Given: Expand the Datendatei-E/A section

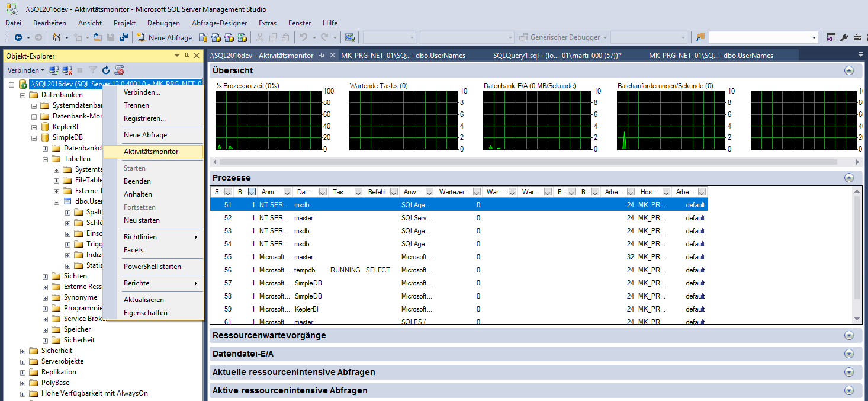Looking at the screenshot, I should tap(849, 354).
